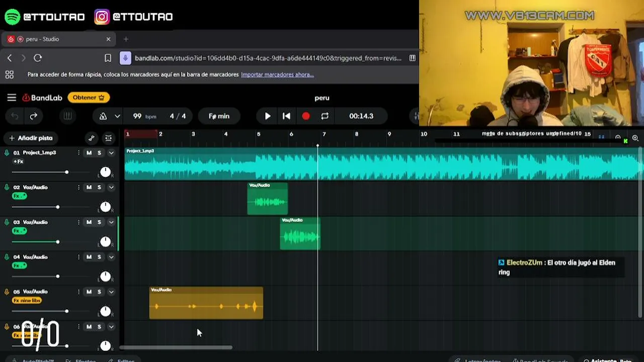Solo track 01 Project_1.mp3
Image resolution: width=644 pixels, height=362 pixels.
tap(99, 153)
